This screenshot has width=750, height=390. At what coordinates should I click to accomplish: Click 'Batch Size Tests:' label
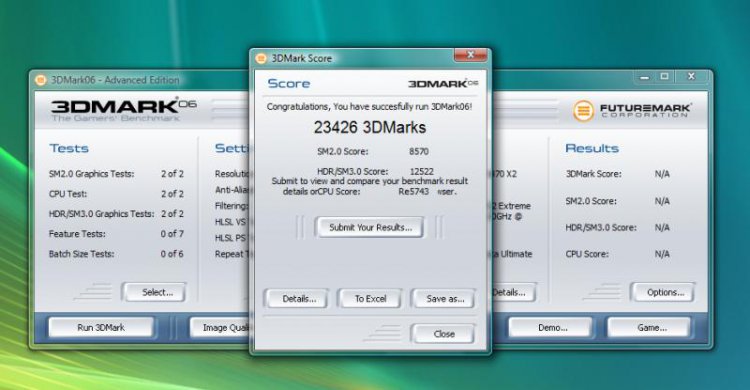pos(81,254)
